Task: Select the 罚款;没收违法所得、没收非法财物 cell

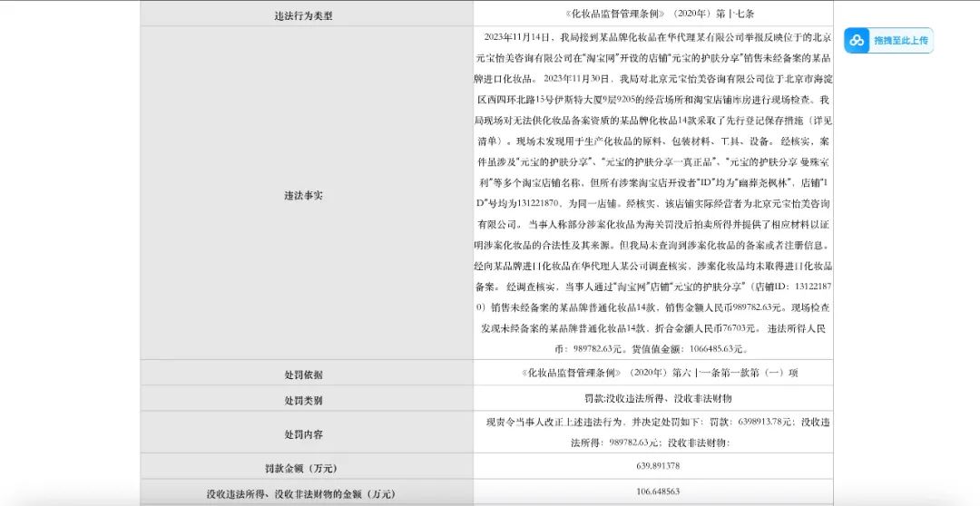Action: [653, 398]
